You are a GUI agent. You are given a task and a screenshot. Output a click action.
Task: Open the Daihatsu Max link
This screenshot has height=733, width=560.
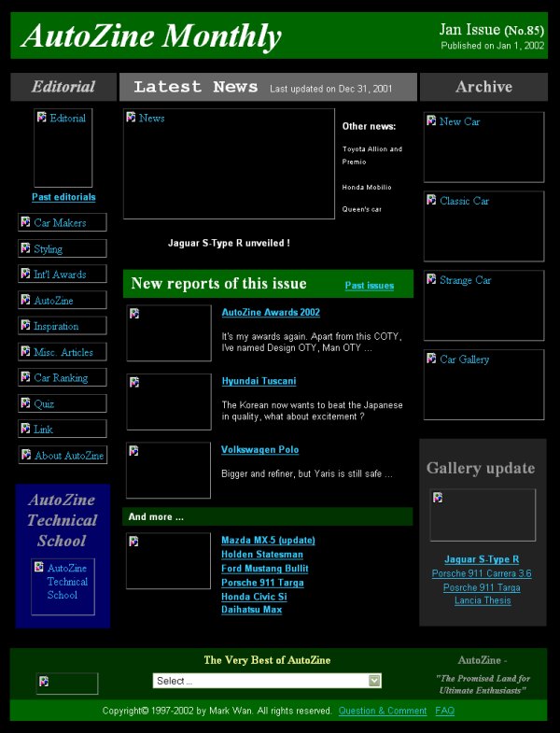[x=251, y=610]
